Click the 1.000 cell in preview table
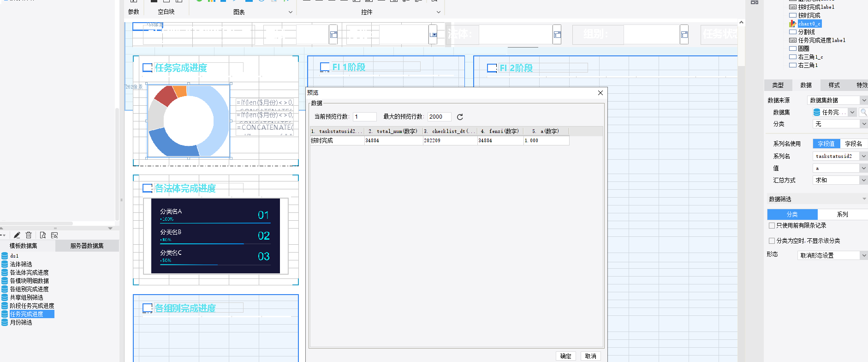The image size is (868, 362). coord(546,140)
